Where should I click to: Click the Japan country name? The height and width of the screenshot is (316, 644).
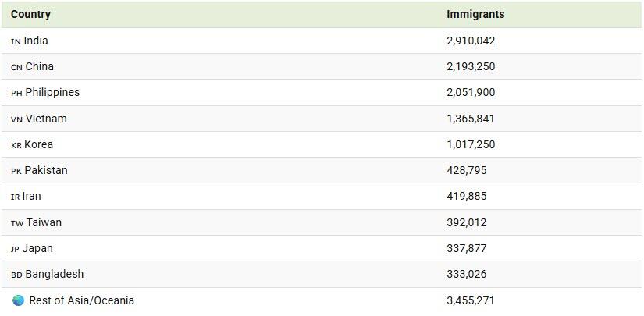pos(37,248)
